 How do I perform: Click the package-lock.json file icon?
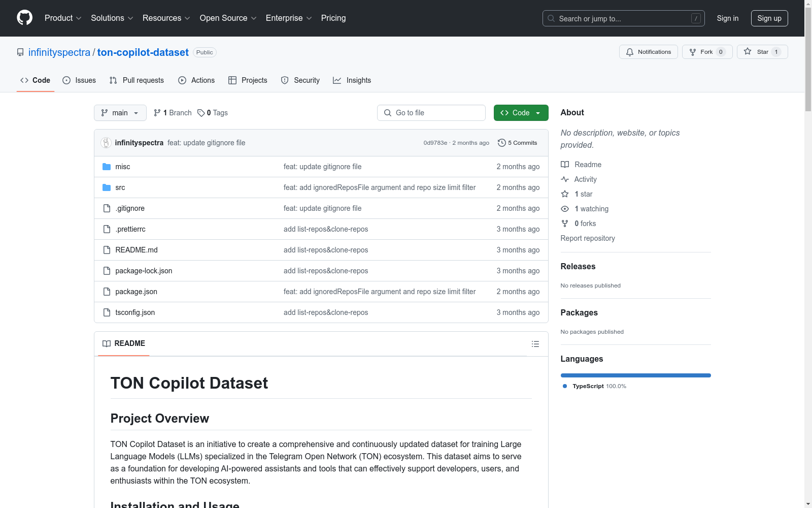tap(107, 271)
